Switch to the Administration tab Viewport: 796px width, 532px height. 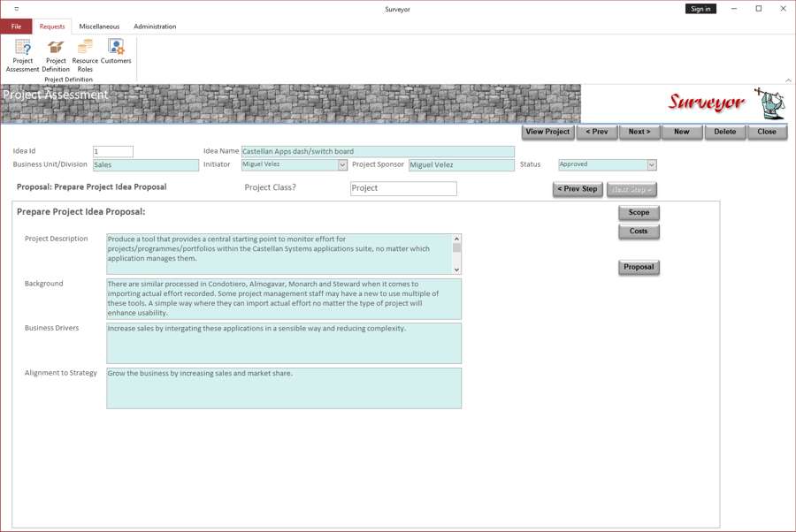(x=155, y=27)
